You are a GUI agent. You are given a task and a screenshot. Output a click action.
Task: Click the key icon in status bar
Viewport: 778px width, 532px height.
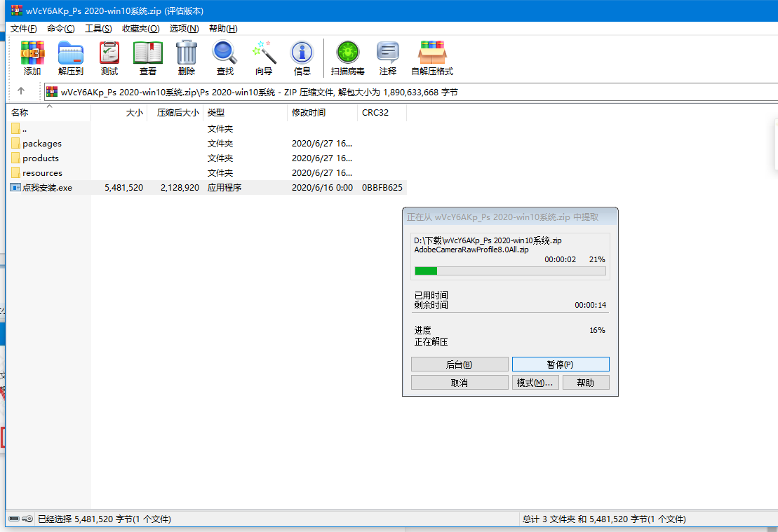pyautogui.click(x=27, y=519)
